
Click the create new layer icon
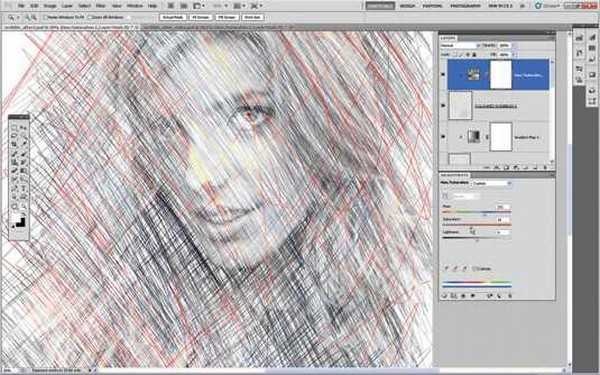click(535, 167)
